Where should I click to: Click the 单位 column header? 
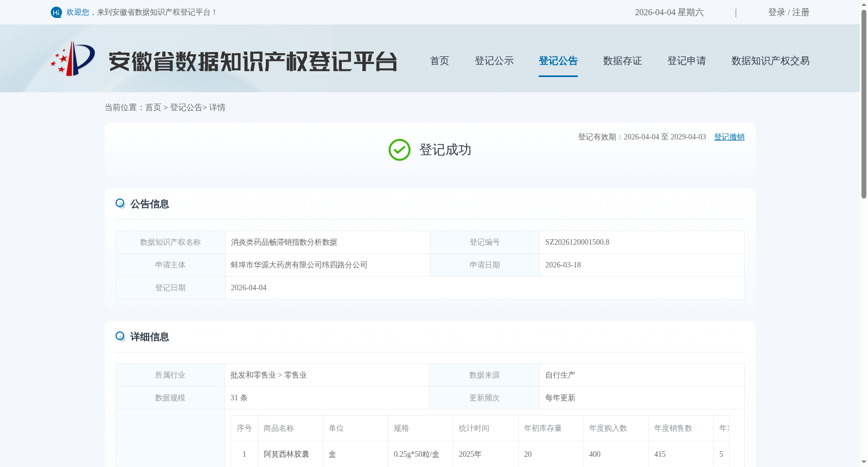(355, 428)
